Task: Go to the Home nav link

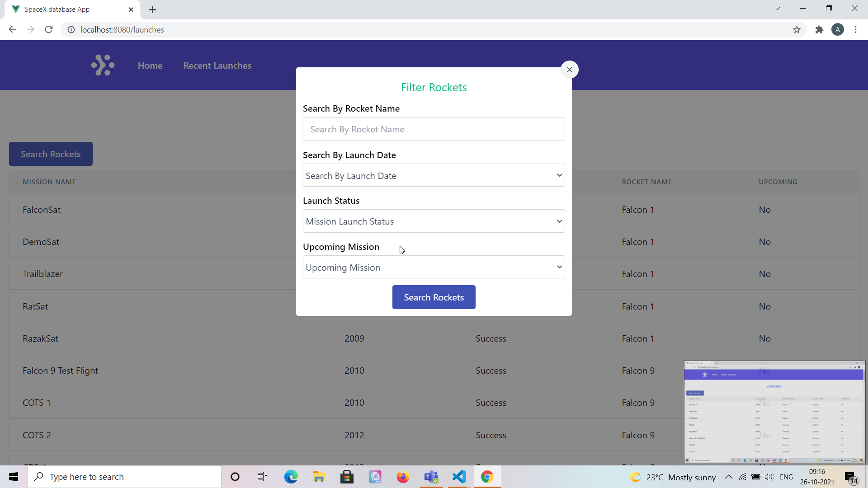Action: pos(150,66)
